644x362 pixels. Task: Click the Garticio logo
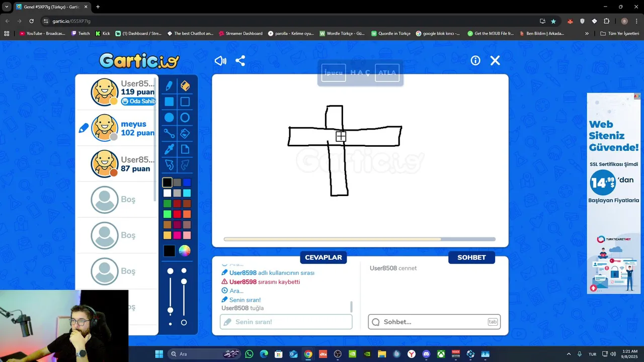139,61
